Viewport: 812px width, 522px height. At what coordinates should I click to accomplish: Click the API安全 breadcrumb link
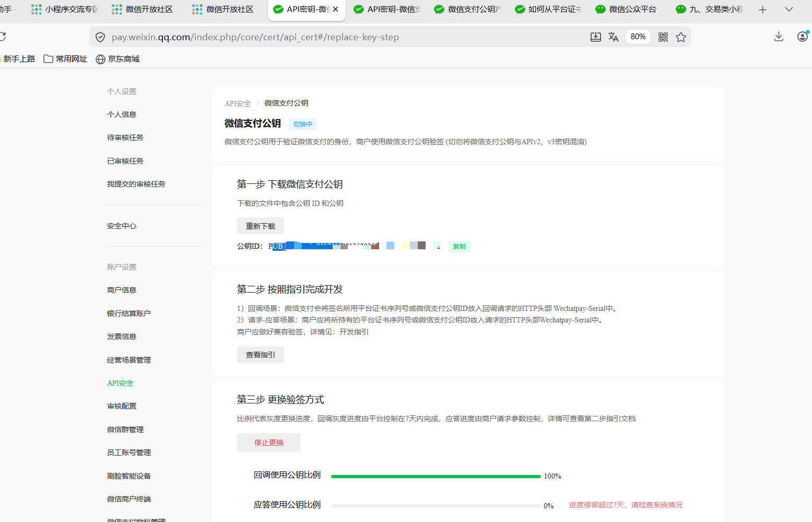[x=238, y=103]
